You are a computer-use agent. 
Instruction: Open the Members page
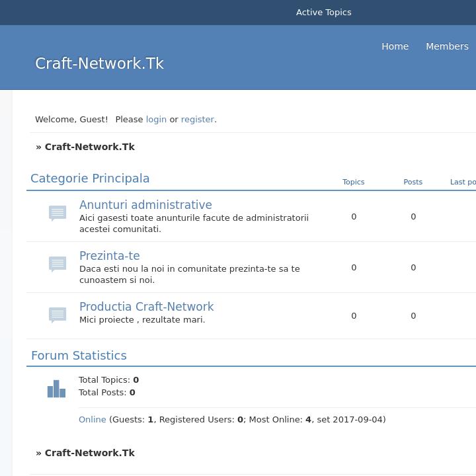point(447,46)
